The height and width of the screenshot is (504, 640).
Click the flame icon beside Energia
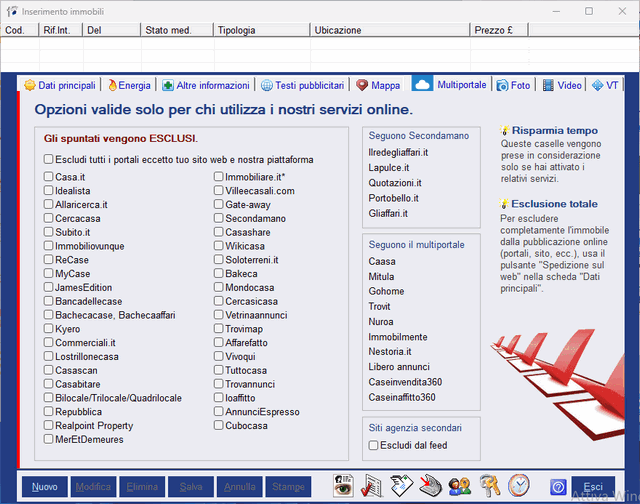click(x=112, y=85)
